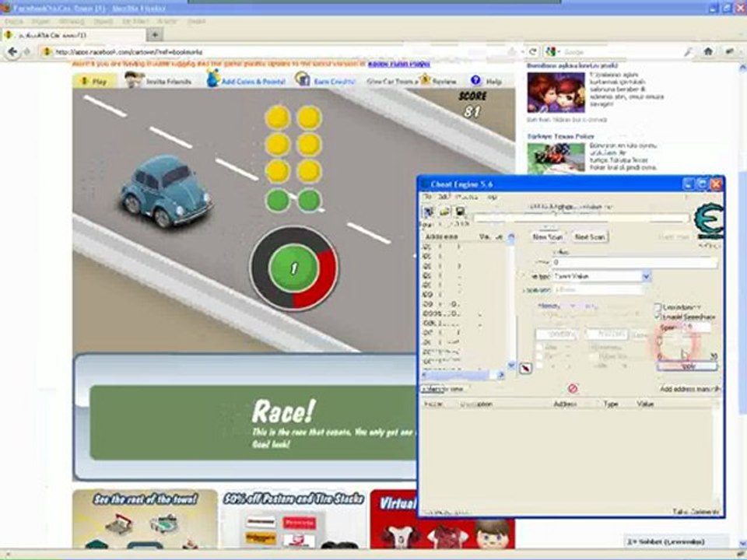Click the Firefox forward arrow
Viewport: 747px width, 560px height.
(x=27, y=51)
